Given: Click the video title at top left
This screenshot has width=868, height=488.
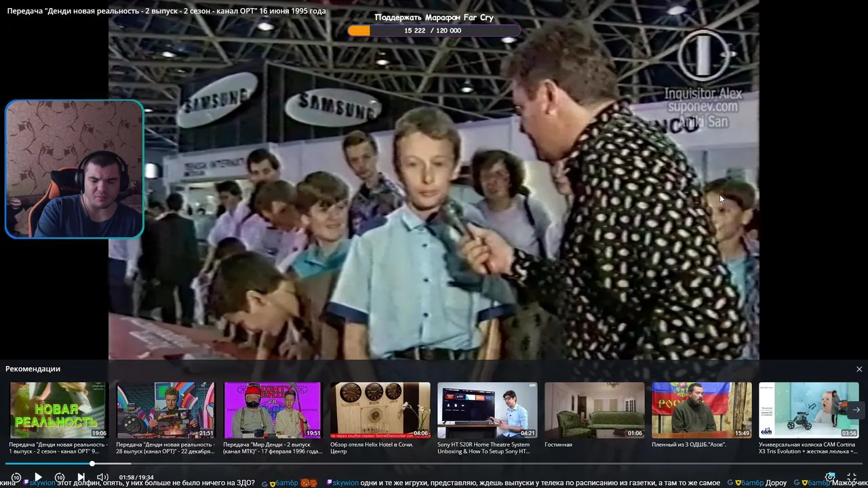Looking at the screenshot, I should (166, 12).
